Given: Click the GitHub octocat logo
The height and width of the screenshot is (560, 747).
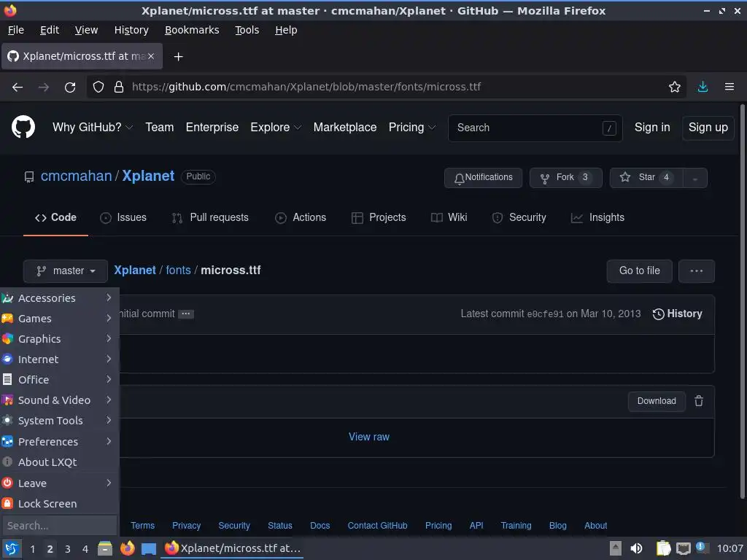Looking at the screenshot, I should [23, 127].
